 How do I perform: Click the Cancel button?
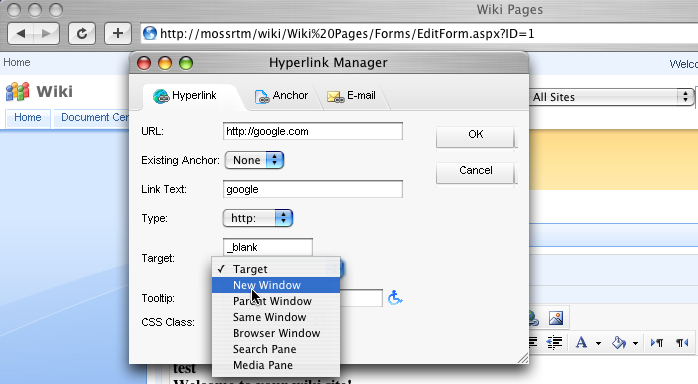point(475,171)
